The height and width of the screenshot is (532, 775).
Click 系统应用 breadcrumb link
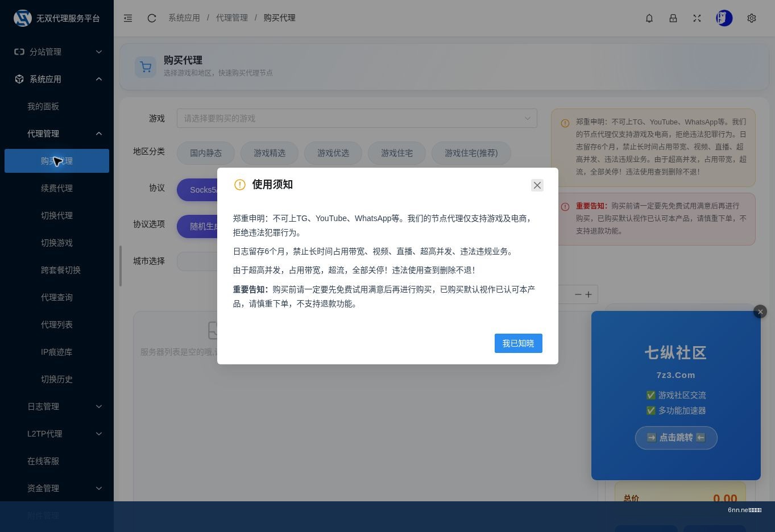[x=184, y=18]
